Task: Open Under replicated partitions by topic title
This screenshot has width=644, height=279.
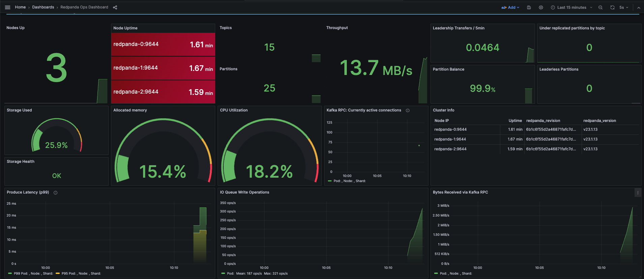Action: point(572,28)
